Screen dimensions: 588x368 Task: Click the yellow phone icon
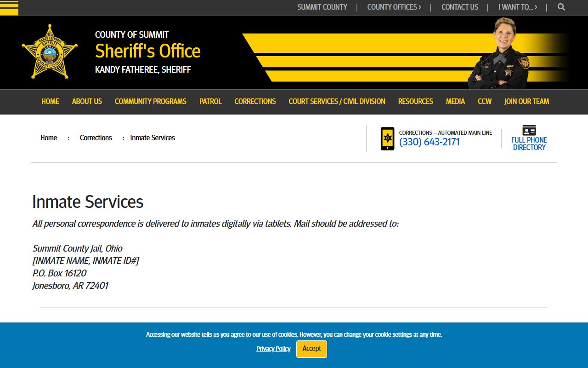tap(387, 138)
